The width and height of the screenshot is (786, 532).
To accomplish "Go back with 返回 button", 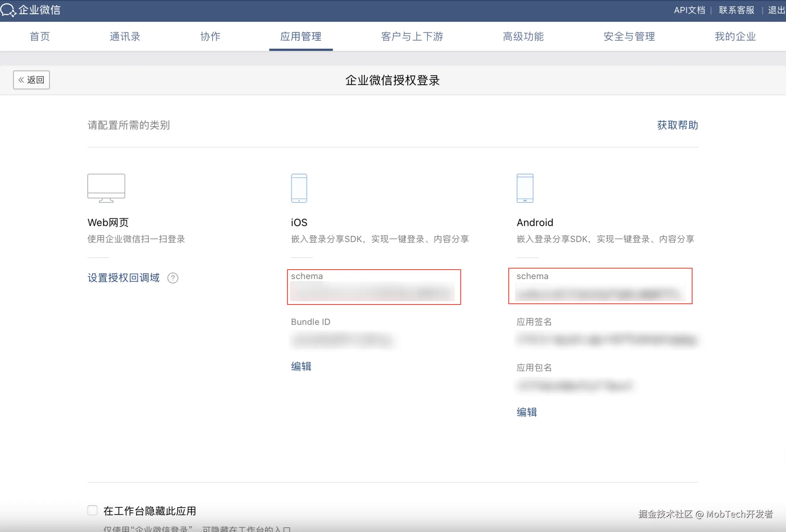I will pos(32,80).
